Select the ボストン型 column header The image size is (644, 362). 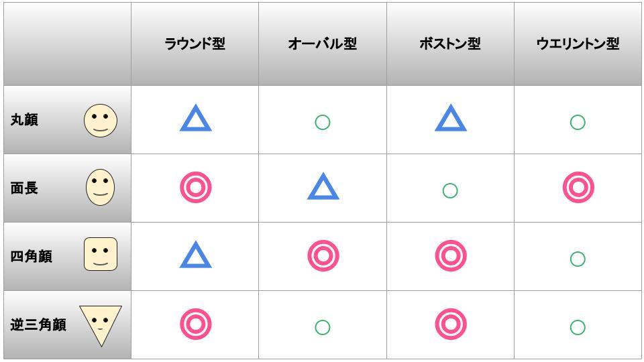pyautogui.click(x=450, y=44)
